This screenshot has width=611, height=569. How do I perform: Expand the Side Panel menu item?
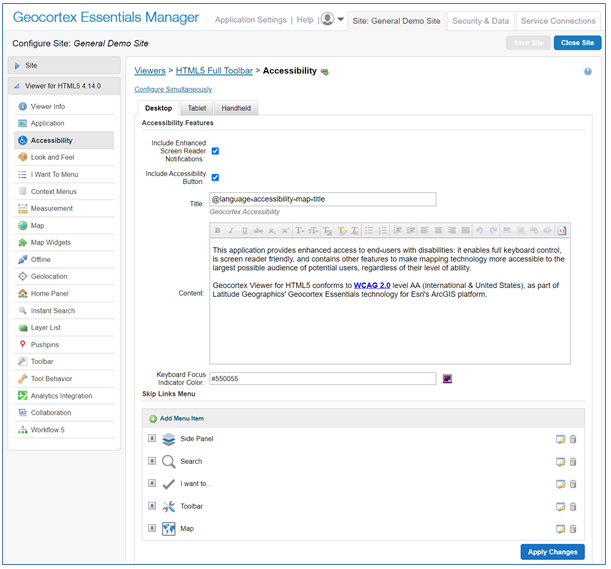coord(152,438)
